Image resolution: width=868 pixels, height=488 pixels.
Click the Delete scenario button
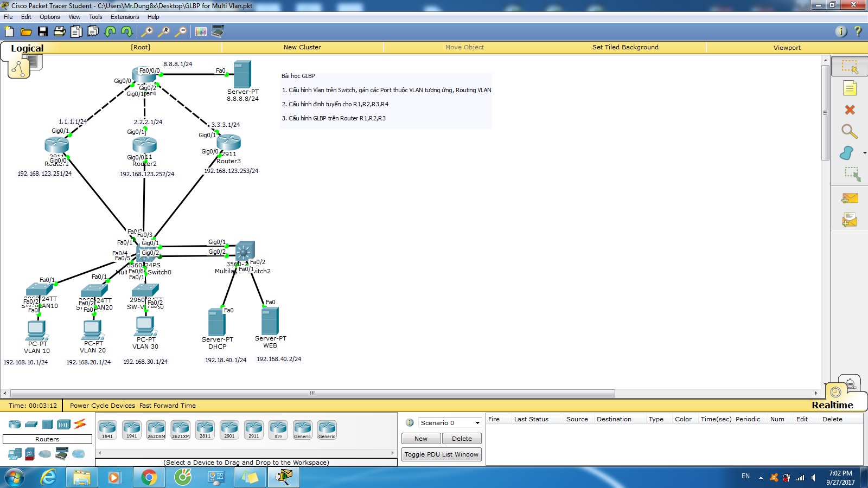tap(462, 439)
